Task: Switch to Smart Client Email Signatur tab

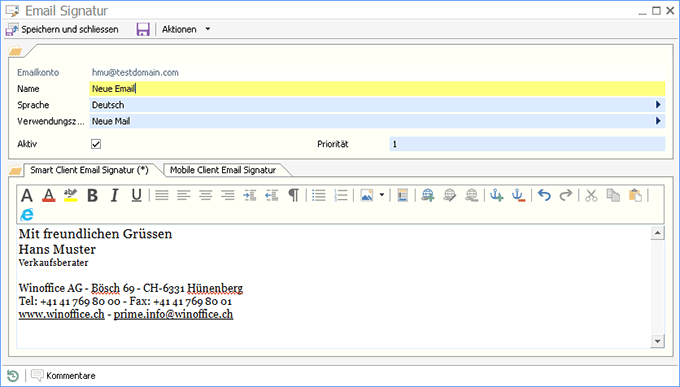Action: point(89,170)
